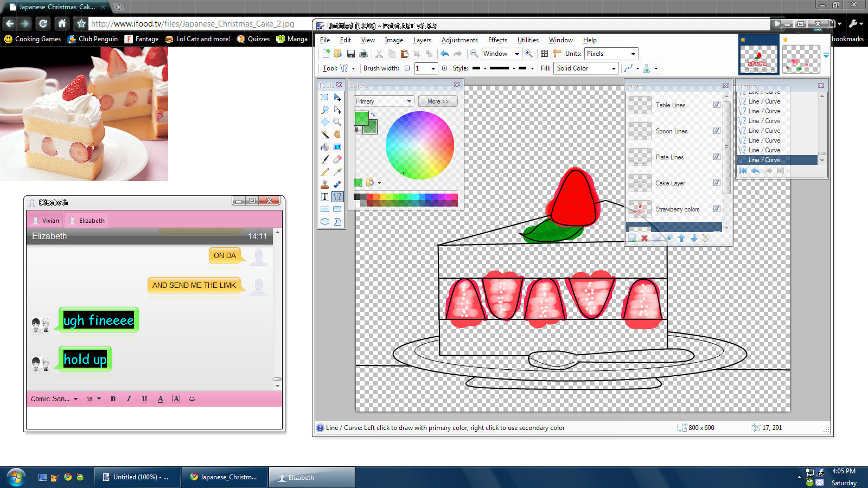Open the Adjustments menu

(x=459, y=40)
